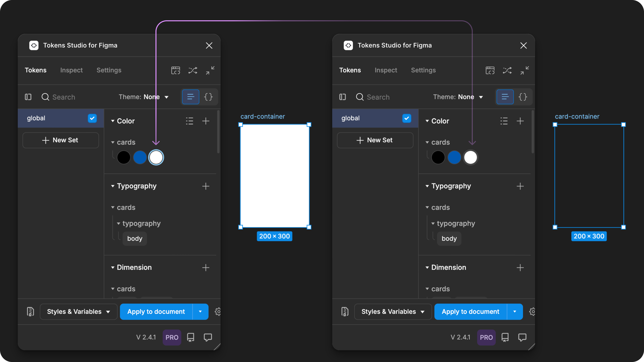
Task: Click the PRO badge in right panel
Action: pyautogui.click(x=486, y=338)
